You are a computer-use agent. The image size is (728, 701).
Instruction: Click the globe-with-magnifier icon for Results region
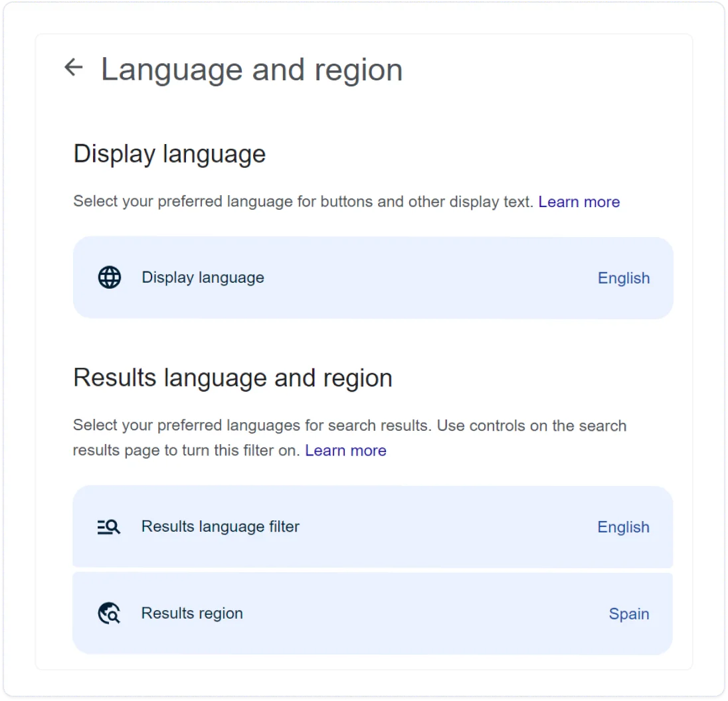pyautogui.click(x=108, y=613)
